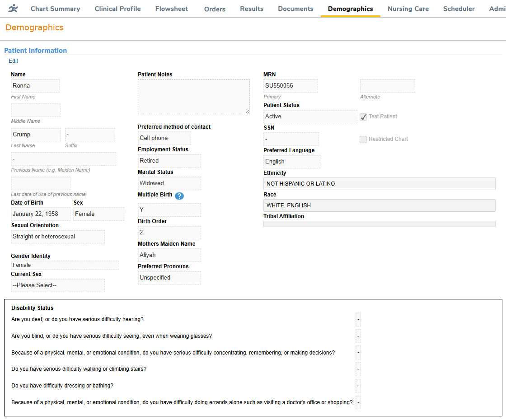Open the Orders tab
The image size is (506, 420).
tap(215, 9)
